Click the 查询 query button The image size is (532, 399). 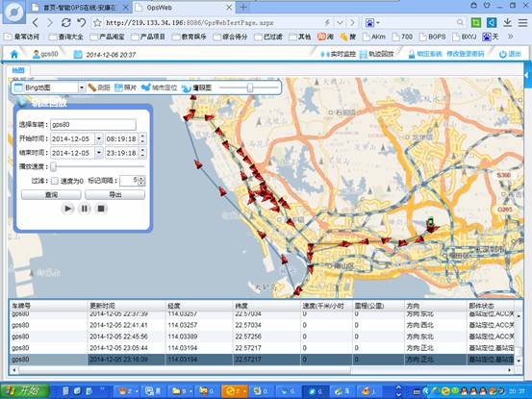51,194
